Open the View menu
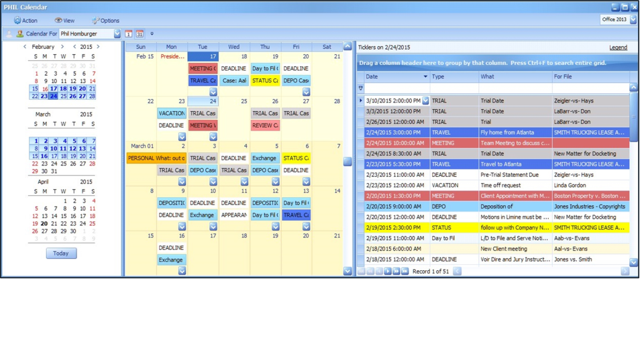The width and height of the screenshot is (644, 364). 64,20
